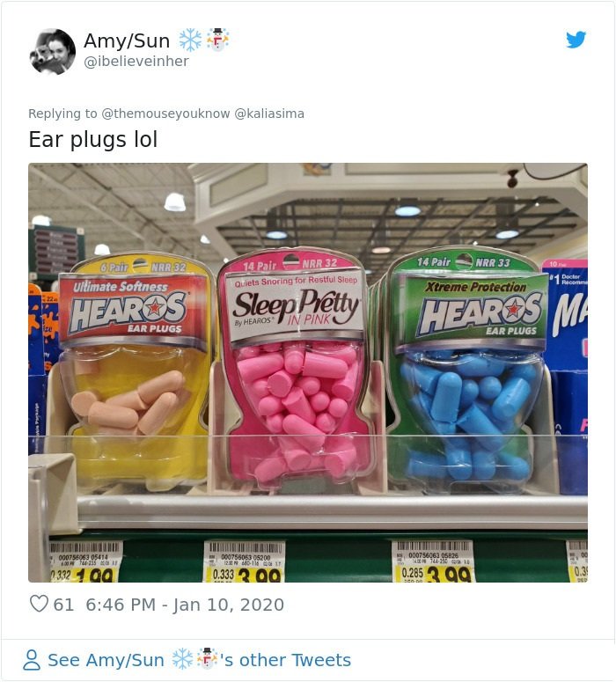The image size is (616, 682).
Task: Open the timestamp 6:46 PM - Jan 10, 2020
Action: pos(185,605)
